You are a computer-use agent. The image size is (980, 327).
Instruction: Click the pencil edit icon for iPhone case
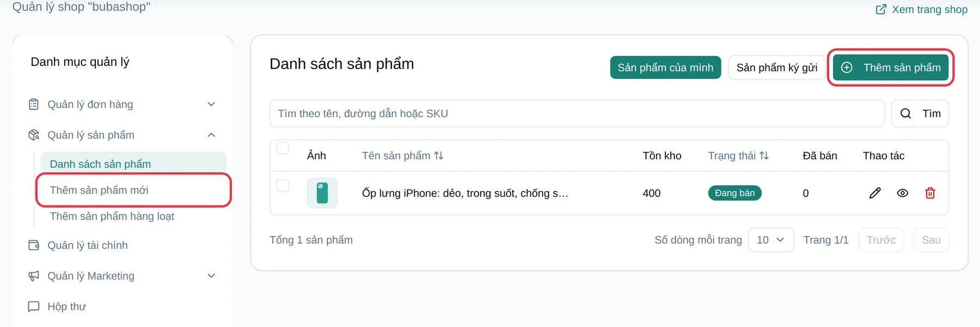[x=875, y=193]
